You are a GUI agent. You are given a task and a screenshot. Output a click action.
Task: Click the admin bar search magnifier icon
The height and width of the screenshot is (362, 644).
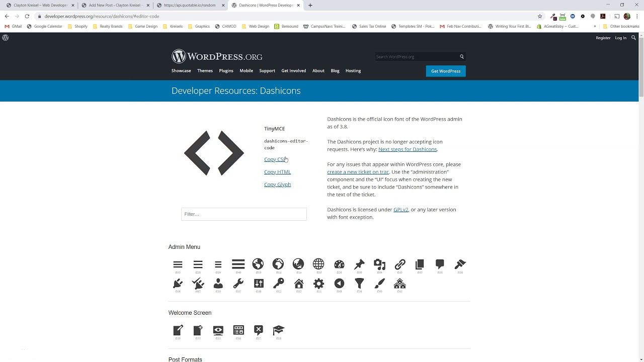(x=633, y=38)
